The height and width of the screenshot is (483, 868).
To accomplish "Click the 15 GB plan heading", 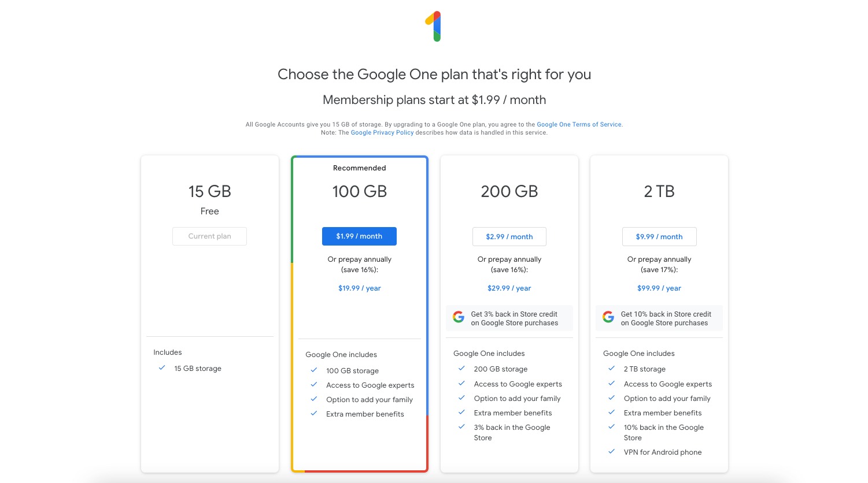I will (209, 191).
